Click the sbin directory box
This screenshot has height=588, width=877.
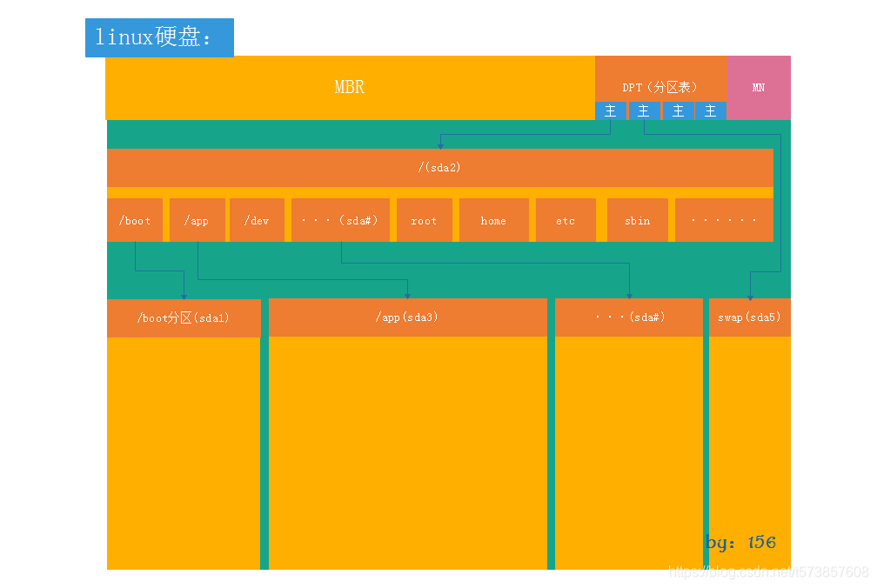(x=638, y=220)
